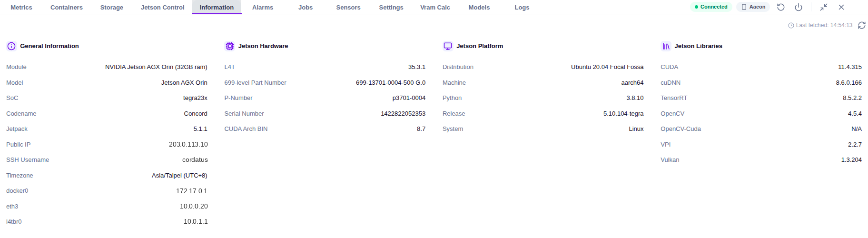Click the Jetson Hardware section heading
868x238 pixels.
click(x=263, y=46)
